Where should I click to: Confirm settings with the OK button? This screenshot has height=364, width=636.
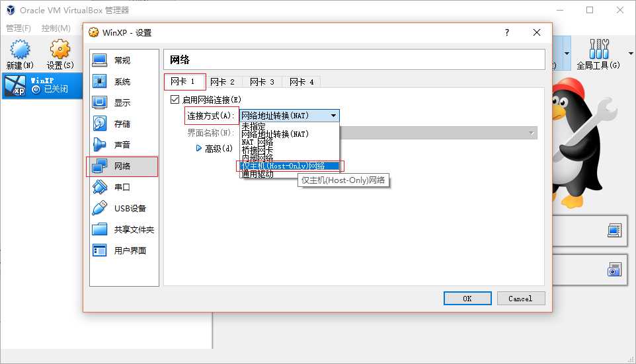[467, 299]
